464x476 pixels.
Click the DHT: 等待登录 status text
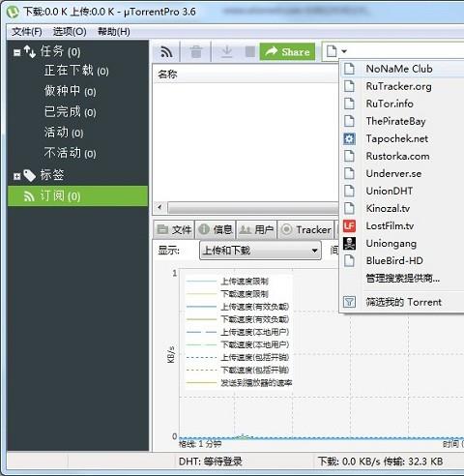(x=210, y=461)
